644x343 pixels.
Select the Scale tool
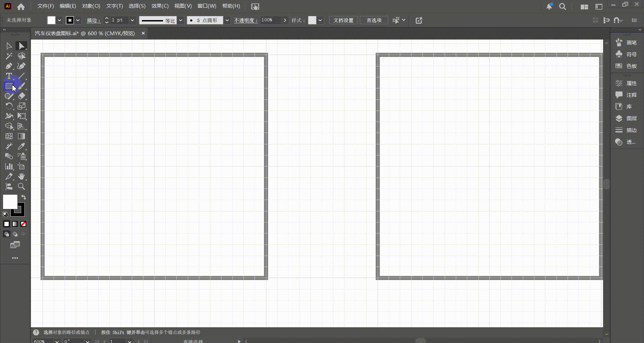point(21,106)
